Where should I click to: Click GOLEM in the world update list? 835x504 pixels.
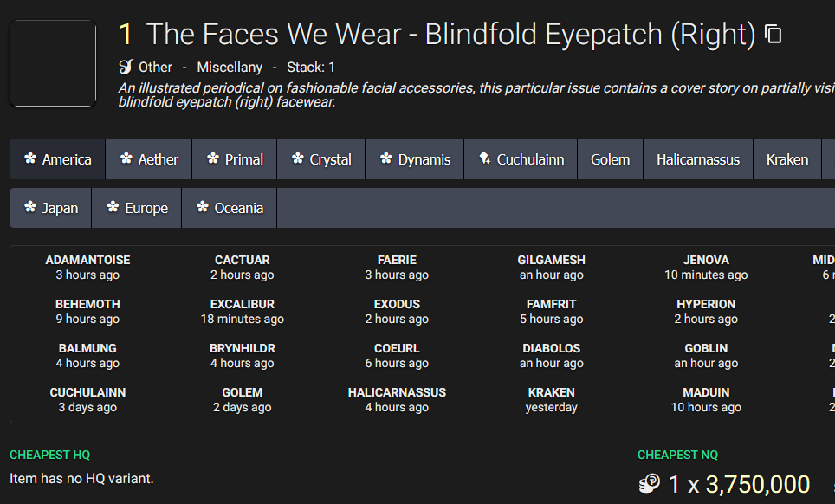pyautogui.click(x=243, y=400)
